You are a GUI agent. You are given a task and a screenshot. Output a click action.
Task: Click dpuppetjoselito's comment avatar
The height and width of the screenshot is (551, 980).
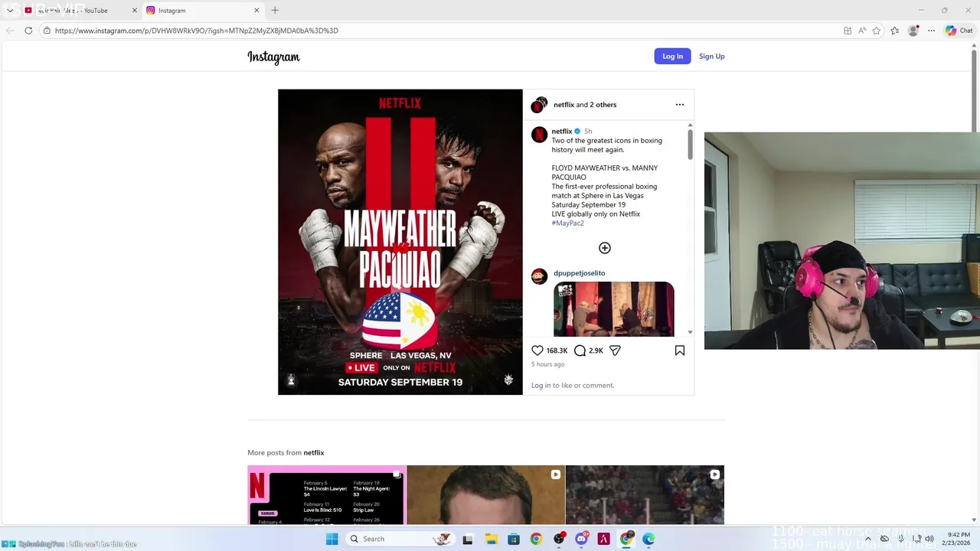click(539, 275)
